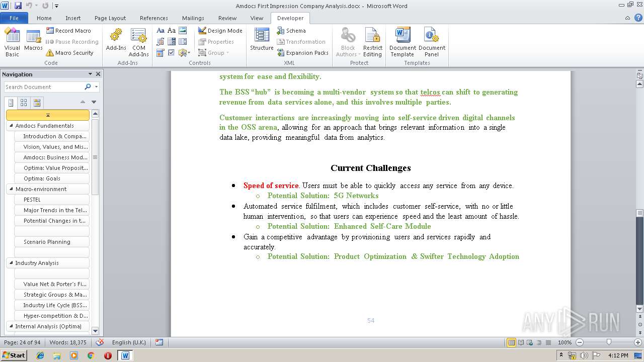Click Search Document field
644x362 pixels.
pyautogui.click(x=44, y=87)
